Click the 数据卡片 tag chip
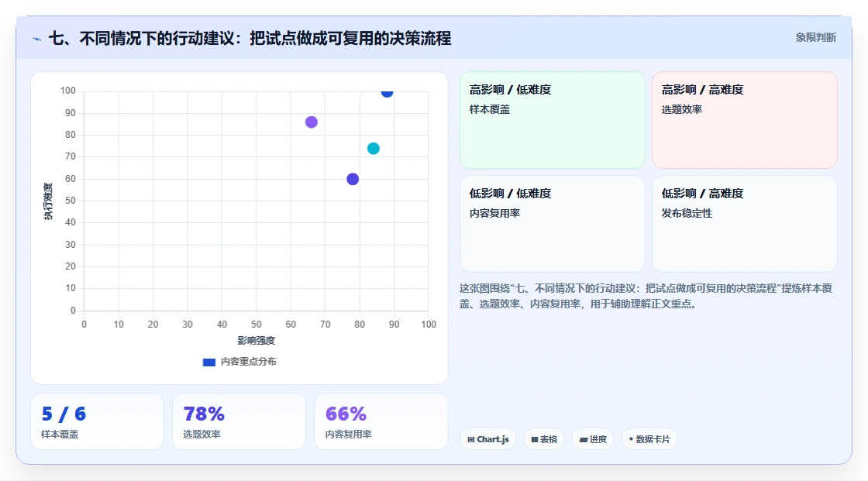Viewport: 868px width, 481px height. 649,439
